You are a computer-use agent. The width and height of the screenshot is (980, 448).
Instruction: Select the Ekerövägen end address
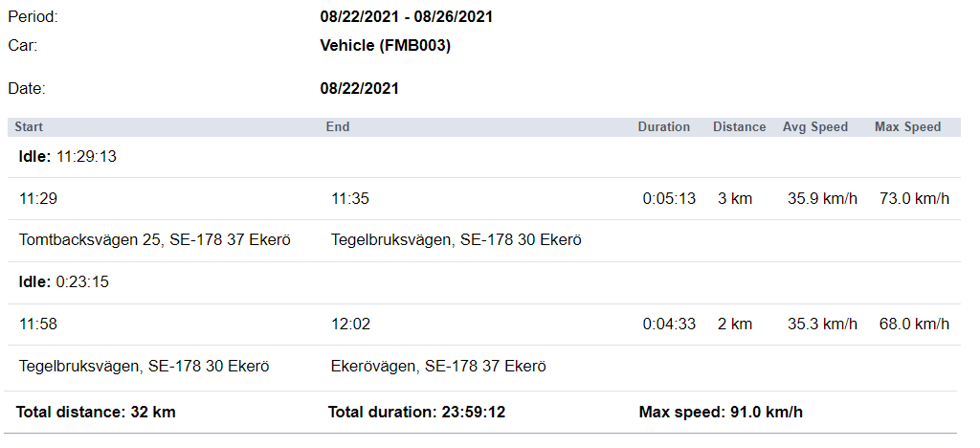coord(438,367)
